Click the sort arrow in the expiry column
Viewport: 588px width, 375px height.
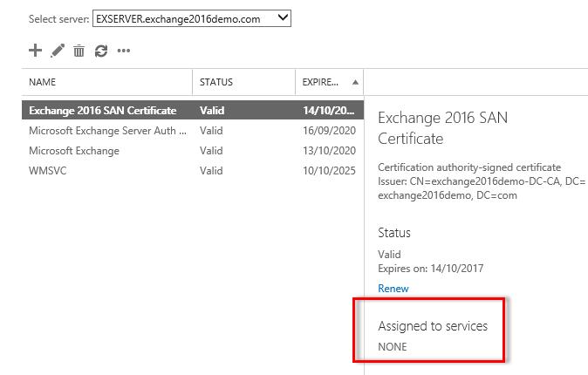(x=355, y=83)
